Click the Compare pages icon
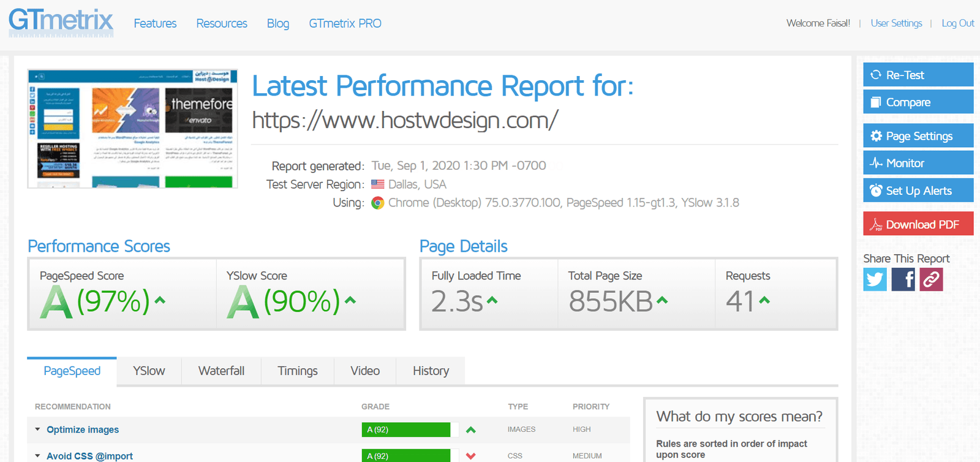The width and height of the screenshot is (980, 462). (876, 102)
